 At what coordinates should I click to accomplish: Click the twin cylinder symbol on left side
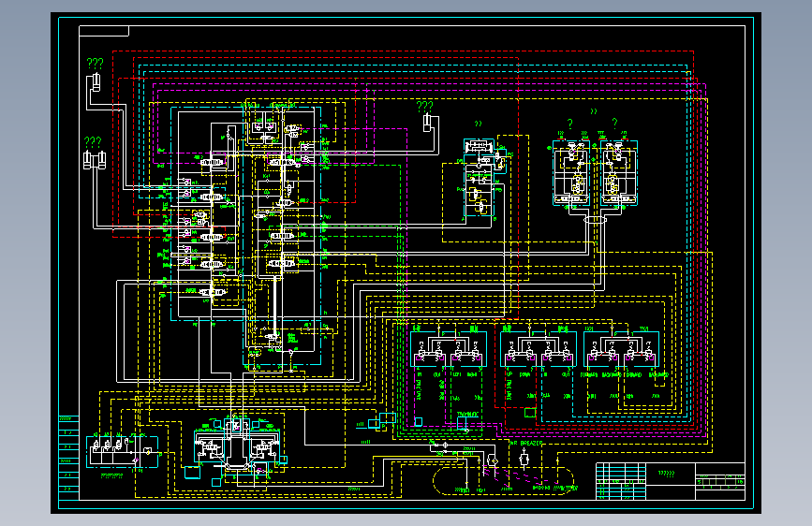pos(95,160)
